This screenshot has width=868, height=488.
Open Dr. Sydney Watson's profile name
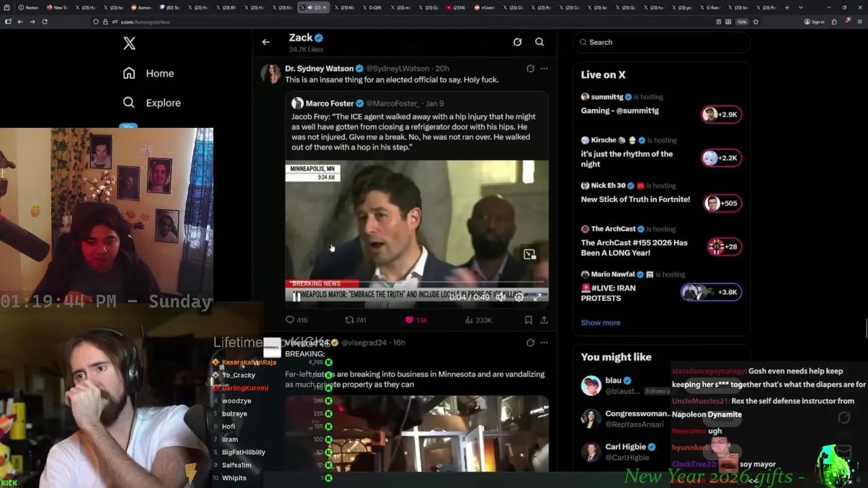point(319,68)
